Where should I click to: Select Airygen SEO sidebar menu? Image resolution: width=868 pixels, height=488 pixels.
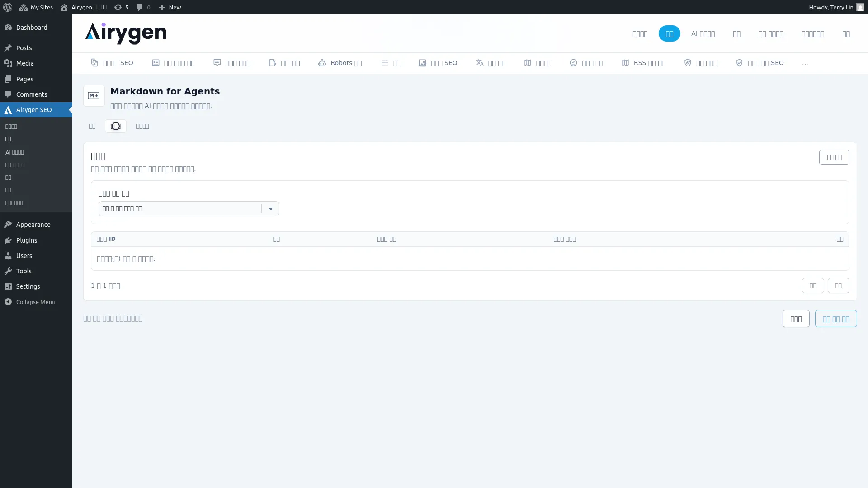36,110
